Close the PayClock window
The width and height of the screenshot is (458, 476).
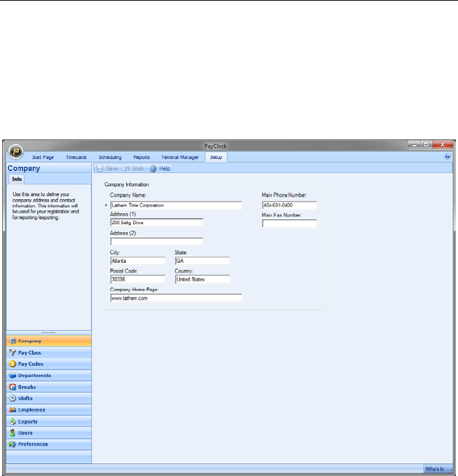coord(443,145)
